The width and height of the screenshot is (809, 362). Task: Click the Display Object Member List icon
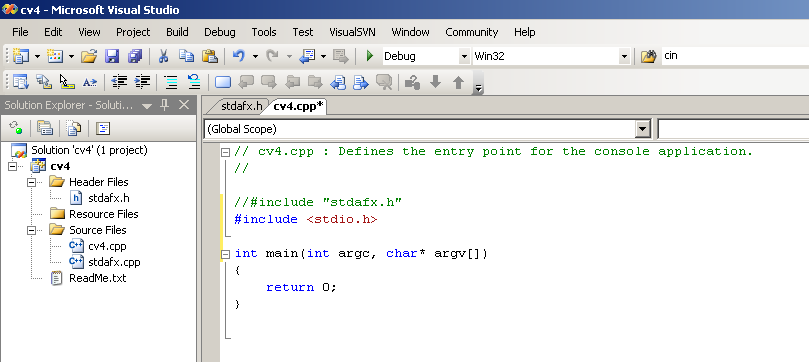[21, 82]
